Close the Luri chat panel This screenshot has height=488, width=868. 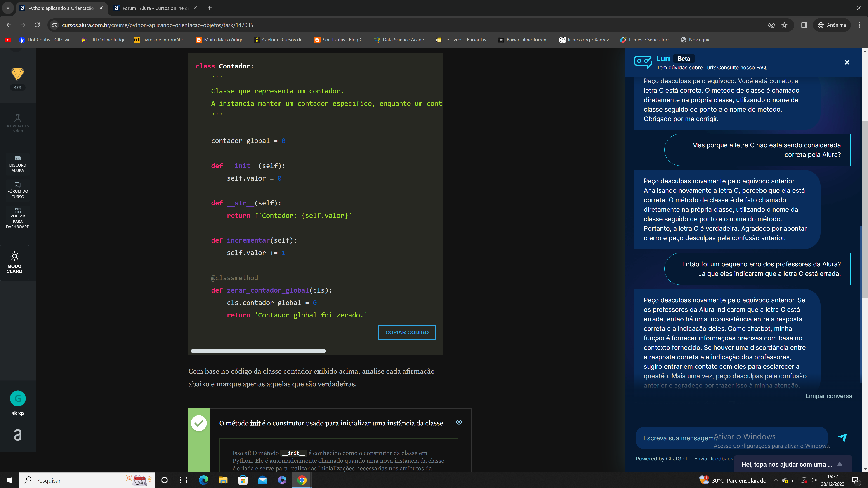(x=847, y=62)
